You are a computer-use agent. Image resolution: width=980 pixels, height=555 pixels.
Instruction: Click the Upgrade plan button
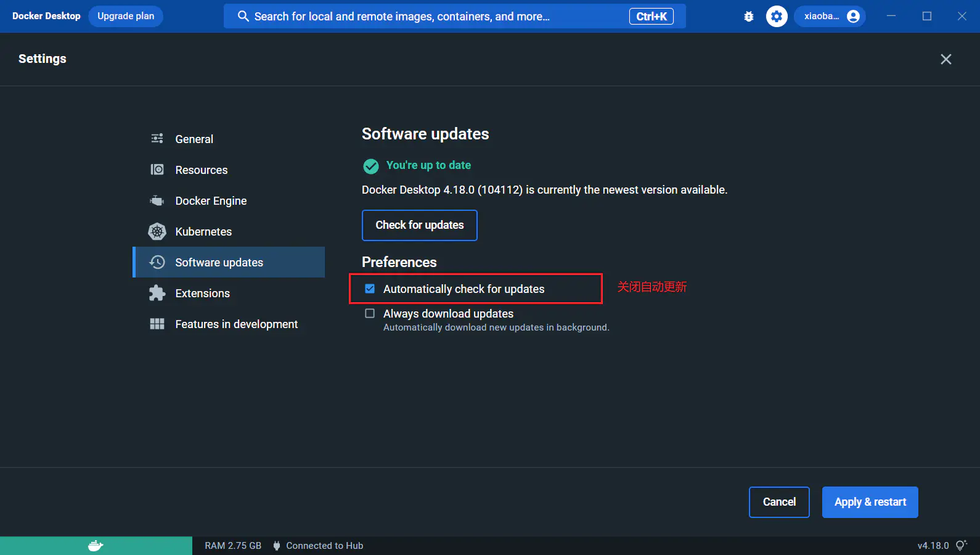click(126, 16)
